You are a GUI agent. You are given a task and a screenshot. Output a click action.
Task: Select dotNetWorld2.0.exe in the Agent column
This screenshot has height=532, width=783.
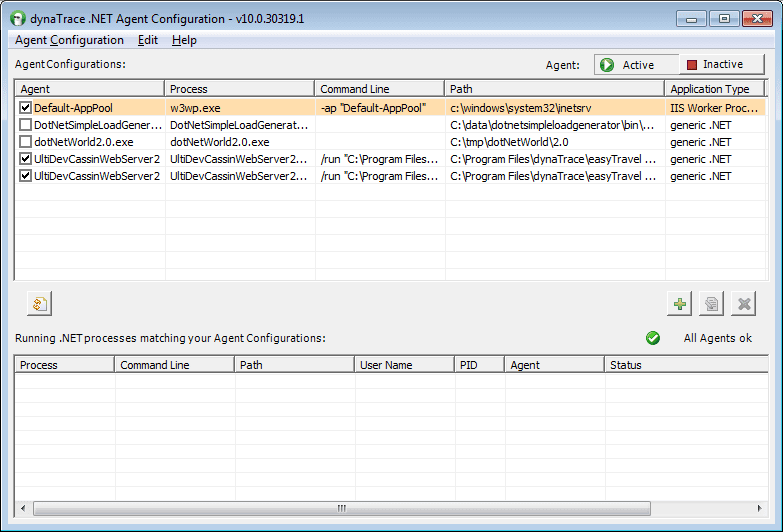tap(84, 142)
